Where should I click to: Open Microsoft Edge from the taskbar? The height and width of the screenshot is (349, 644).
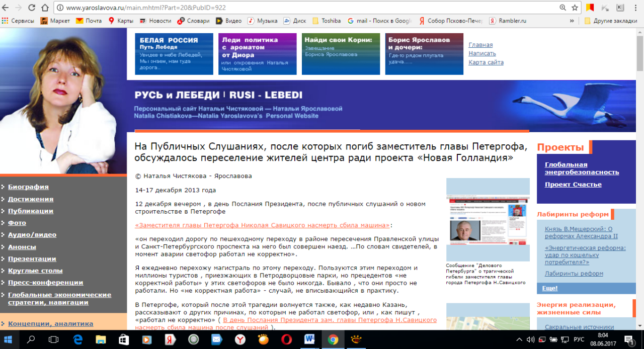(77, 340)
